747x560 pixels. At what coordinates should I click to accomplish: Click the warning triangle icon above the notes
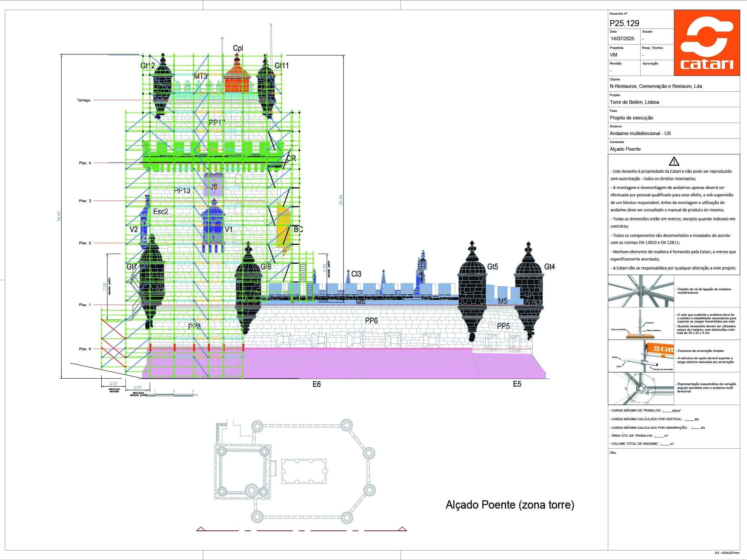click(674, 161)
